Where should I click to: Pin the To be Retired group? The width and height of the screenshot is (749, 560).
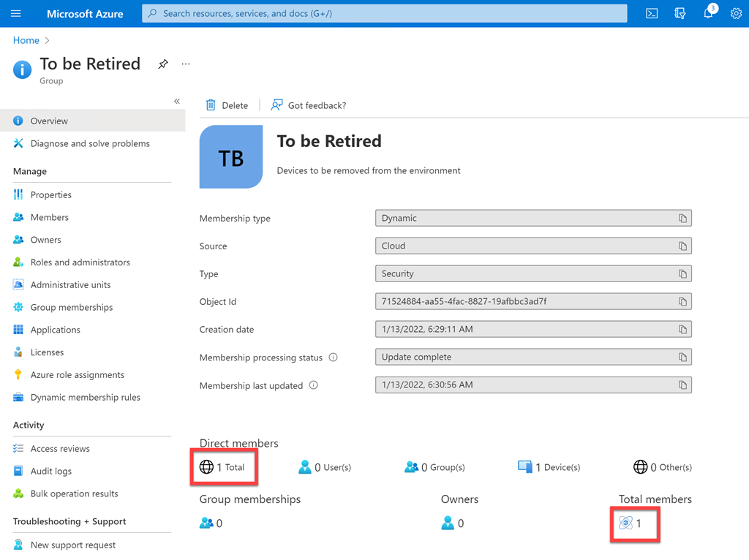tap(163, 64)
